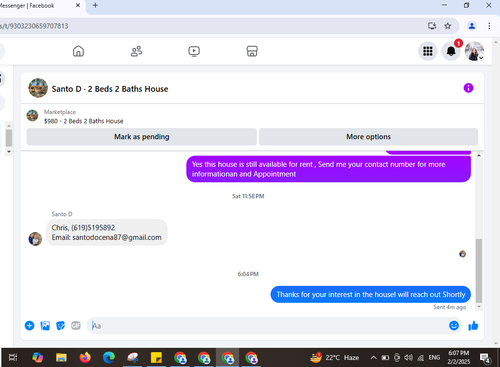Viewport: 500px width, 367px height.
Task: Open notifications bell icon
Action: [451, 51]
